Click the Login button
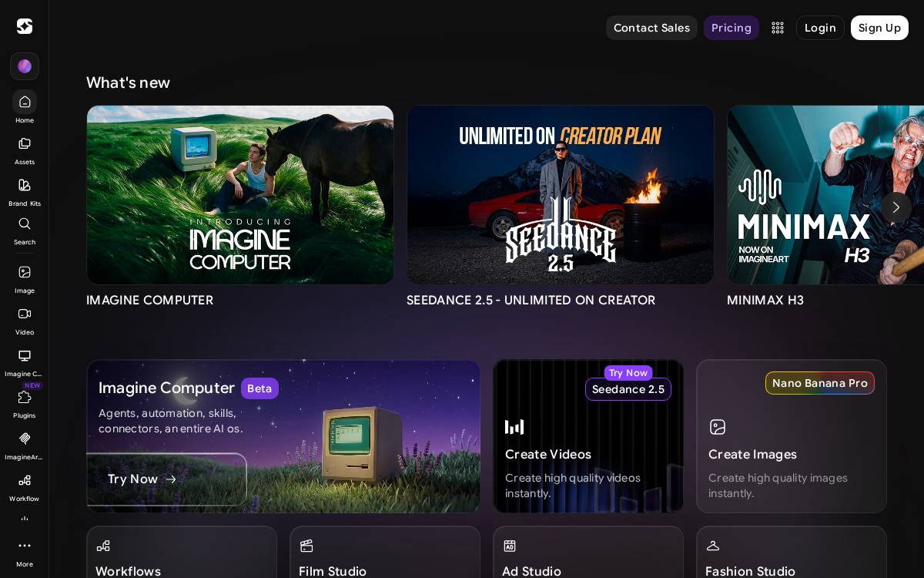The image size is (924, 578). pos(820,28)
